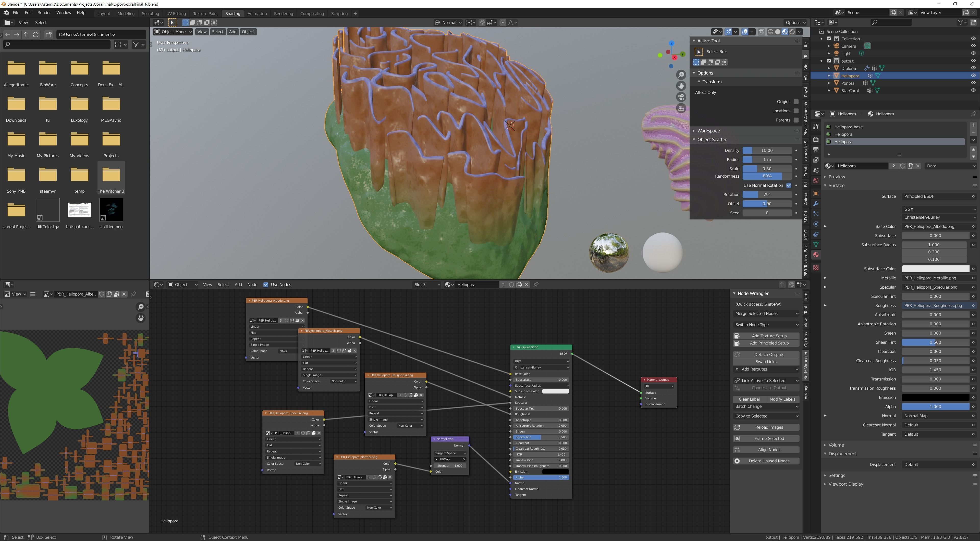The image size is (980, 541).
Task: Open the Particles properties tab icon
Action: pos(816,214)
